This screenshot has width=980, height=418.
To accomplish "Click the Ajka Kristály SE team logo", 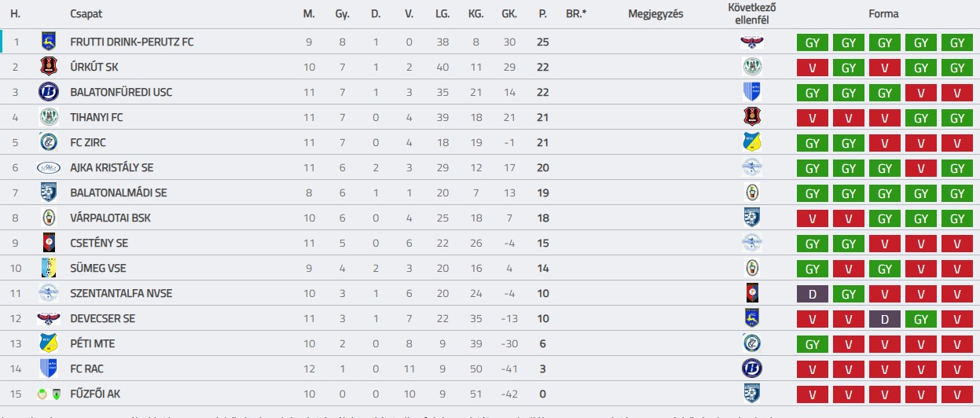I will (x=49, y=167).
